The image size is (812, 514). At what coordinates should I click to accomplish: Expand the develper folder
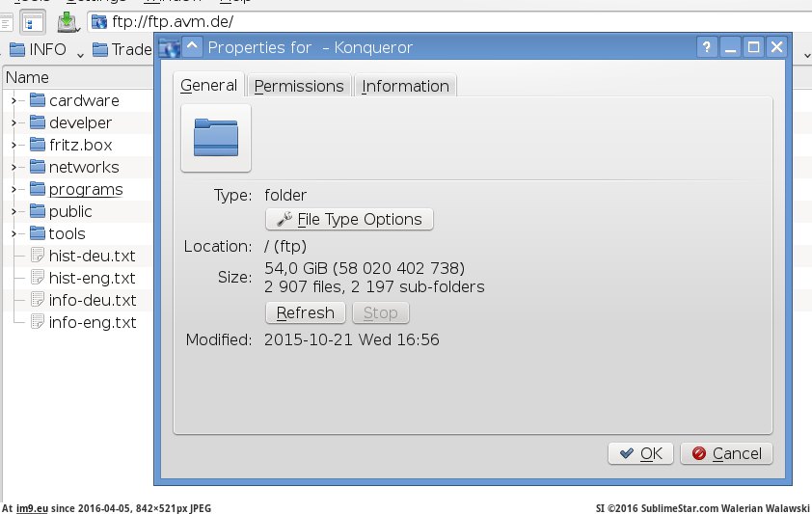point(14,122)
